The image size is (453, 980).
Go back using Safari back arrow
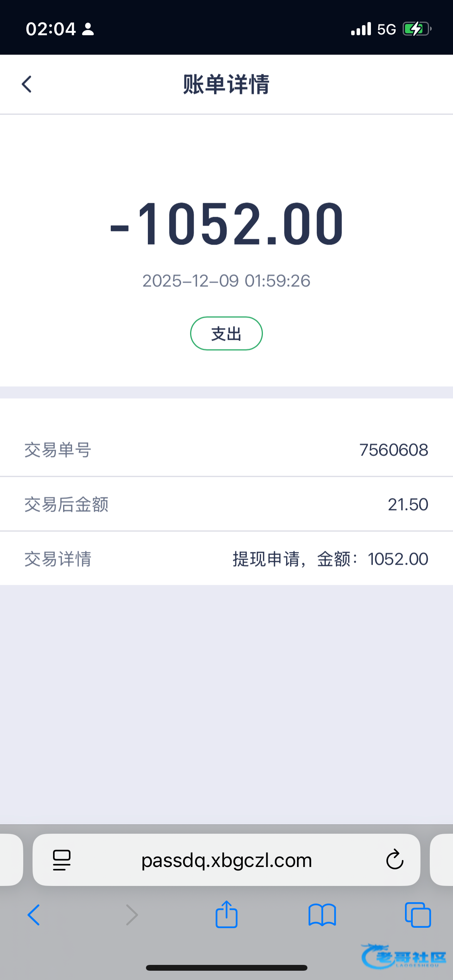[x=34, y=915]
